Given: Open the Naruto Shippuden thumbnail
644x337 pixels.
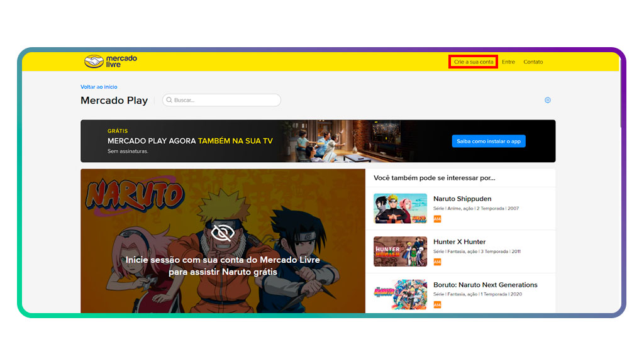Looking at the screenshot, I should [x=400, y=209].
